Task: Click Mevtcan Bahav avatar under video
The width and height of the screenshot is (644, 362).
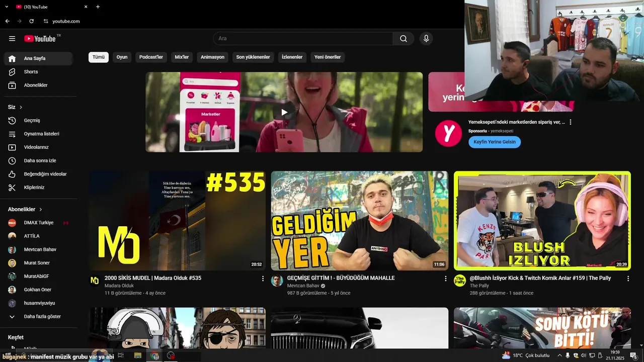Action: click(x=277, y=281)
